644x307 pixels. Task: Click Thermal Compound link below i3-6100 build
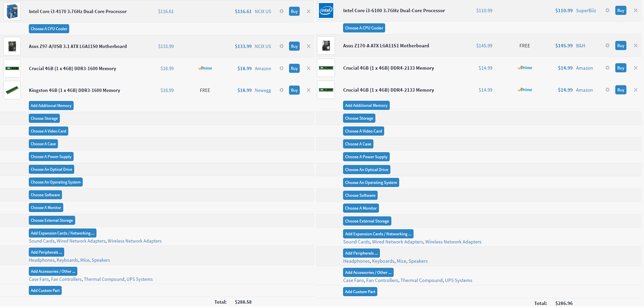click(422, 280)
